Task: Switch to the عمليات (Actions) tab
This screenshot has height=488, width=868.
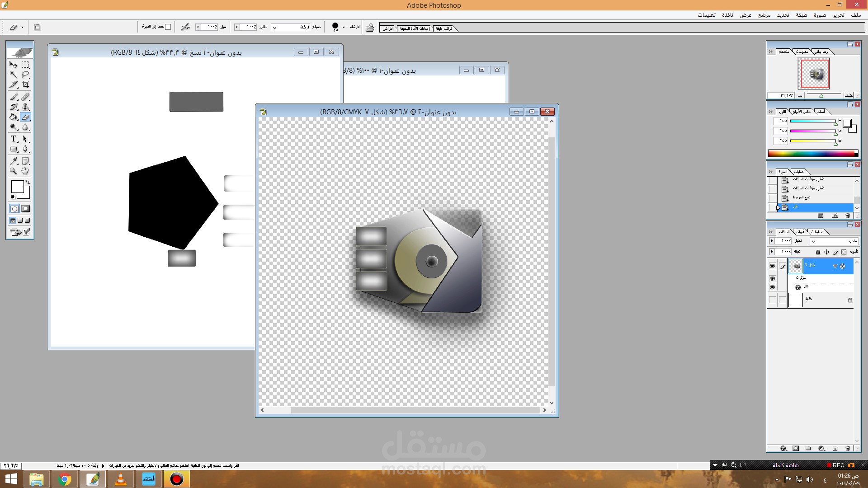Action: 799,172
